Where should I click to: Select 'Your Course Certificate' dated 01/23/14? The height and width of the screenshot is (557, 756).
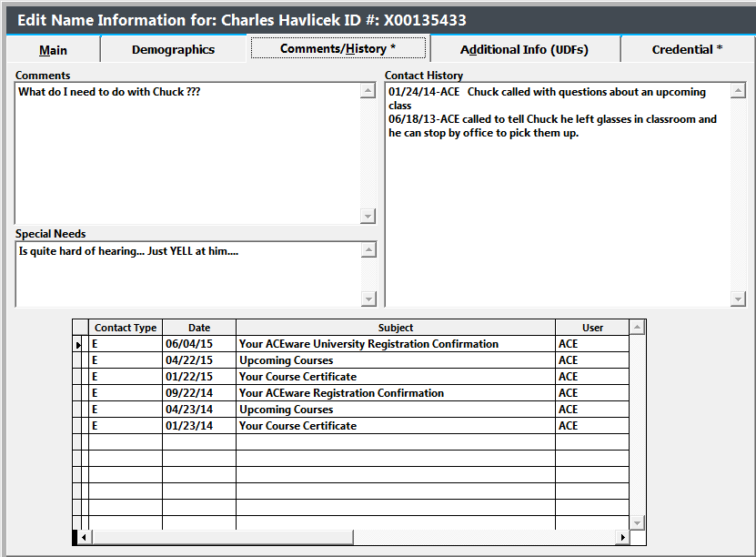396,426
